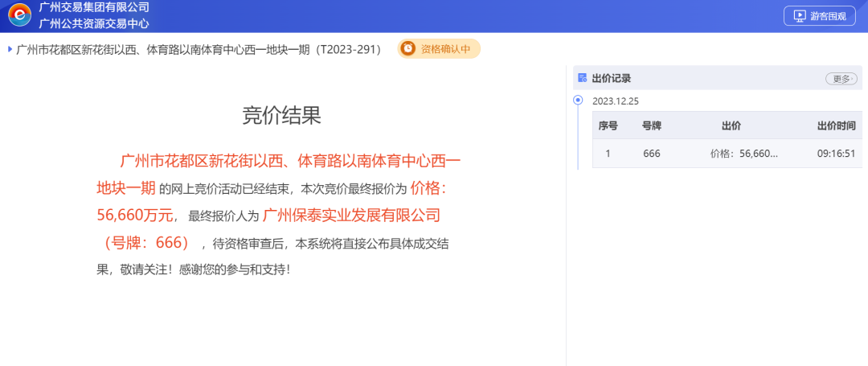
Task: Click the 竞价结果 heading
Action: (x=282, y=116)
